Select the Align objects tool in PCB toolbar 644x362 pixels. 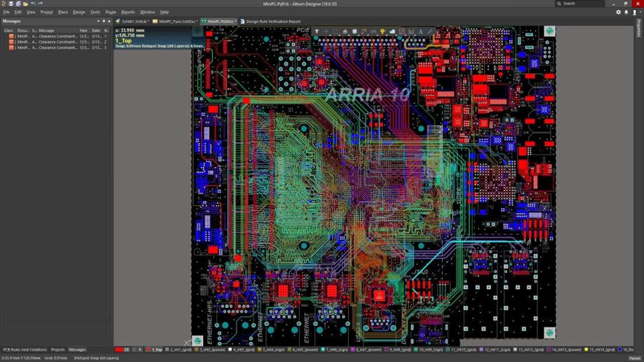pos(345,32)
